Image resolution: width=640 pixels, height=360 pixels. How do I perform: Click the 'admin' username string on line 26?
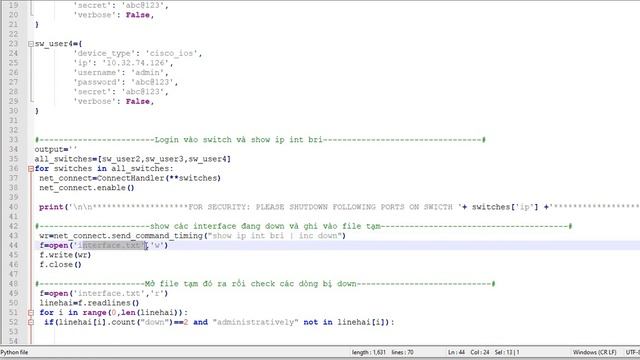tap(147, 73)
